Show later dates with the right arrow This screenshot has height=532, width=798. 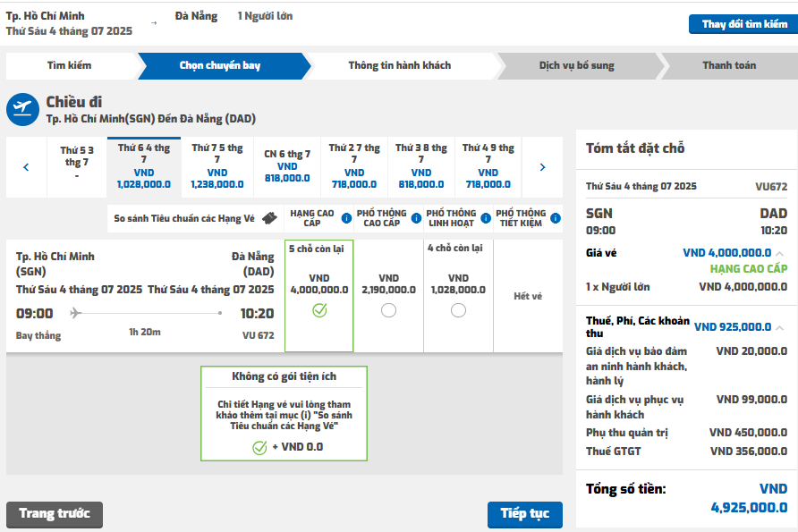(x=542, y=167)
